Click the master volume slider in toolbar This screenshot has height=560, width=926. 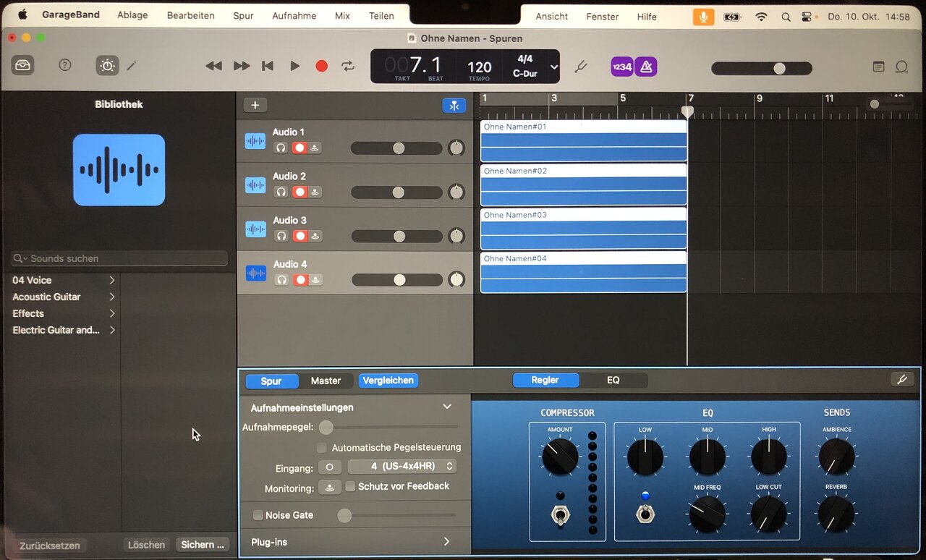click(x=762, y=68)
